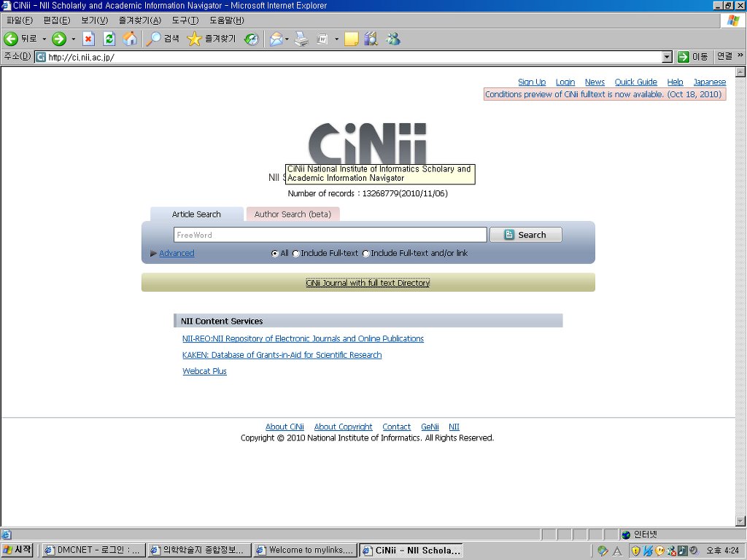
Task: Click the FreeWord search input field
Action: point(330,235)
